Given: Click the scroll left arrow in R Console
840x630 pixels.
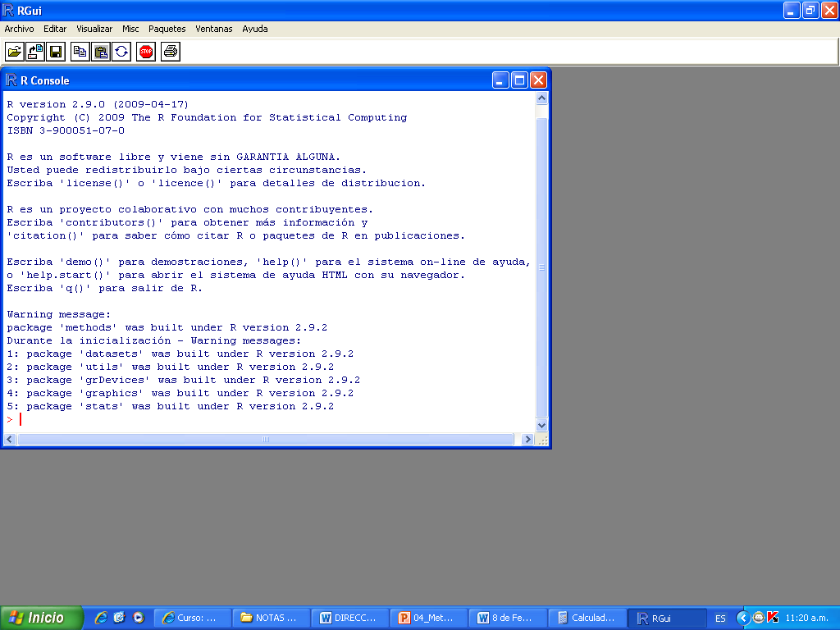Looking at the screenshot, I should [x=10, y=440].
